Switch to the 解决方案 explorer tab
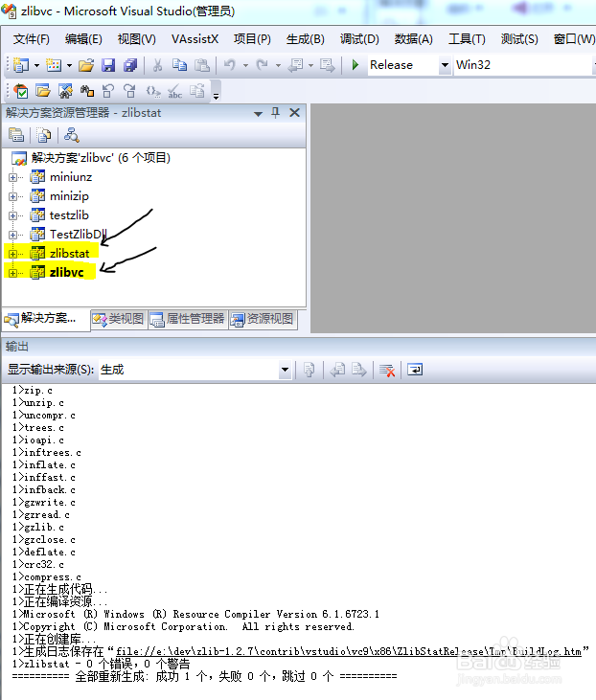The width and height of the screenshot is (596, 700). tap(46, 319)
